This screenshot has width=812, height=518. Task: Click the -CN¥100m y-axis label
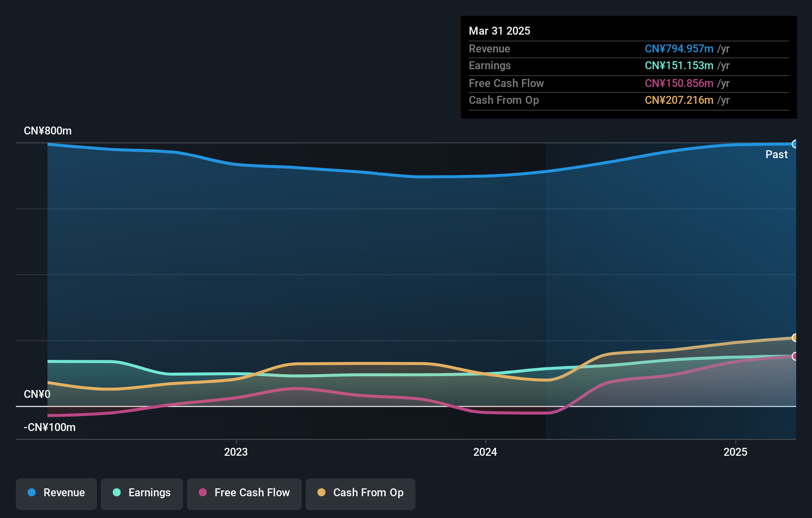tap(50, 428)
